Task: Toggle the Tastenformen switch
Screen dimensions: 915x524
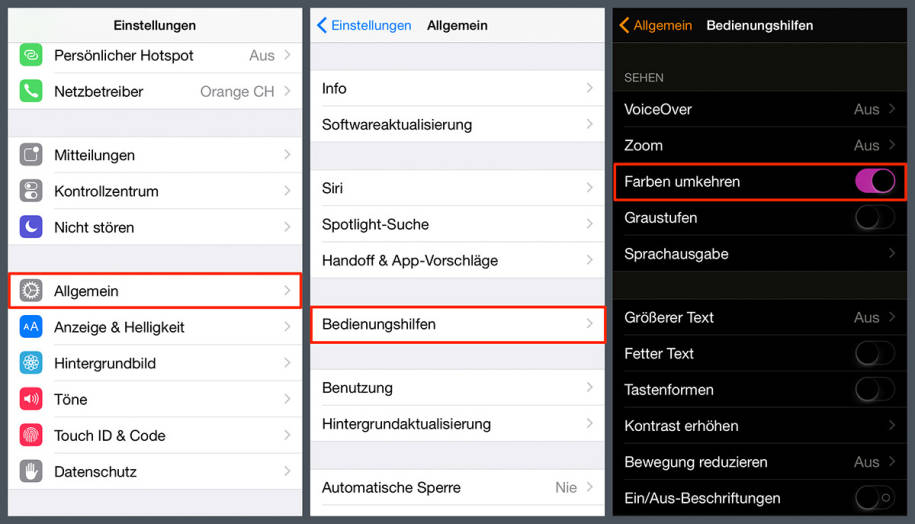Action: tap(875, 389)
